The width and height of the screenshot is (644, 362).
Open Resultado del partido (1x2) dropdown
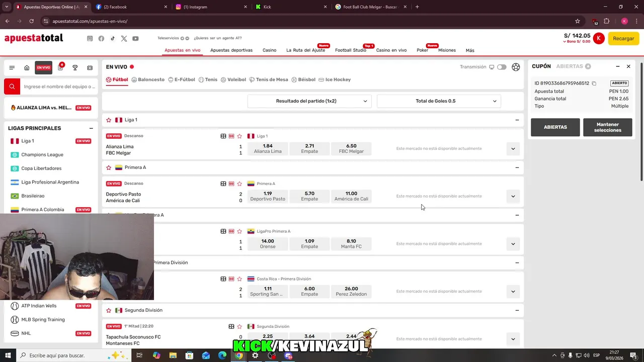coord(309,101)
